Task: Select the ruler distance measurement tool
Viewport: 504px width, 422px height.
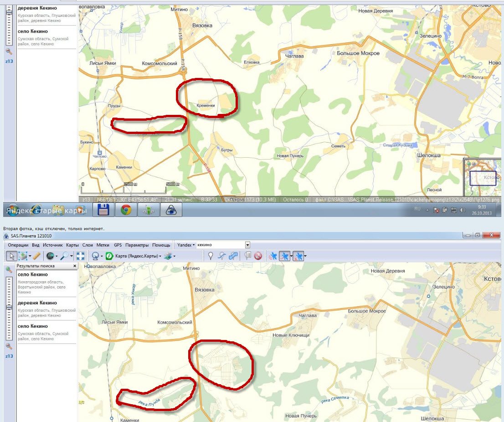Action: pos(36,256)
